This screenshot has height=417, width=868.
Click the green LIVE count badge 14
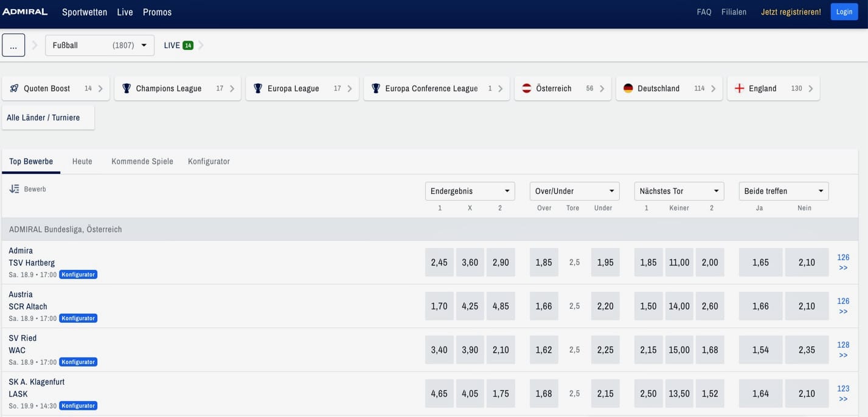(x=188, y=45)
